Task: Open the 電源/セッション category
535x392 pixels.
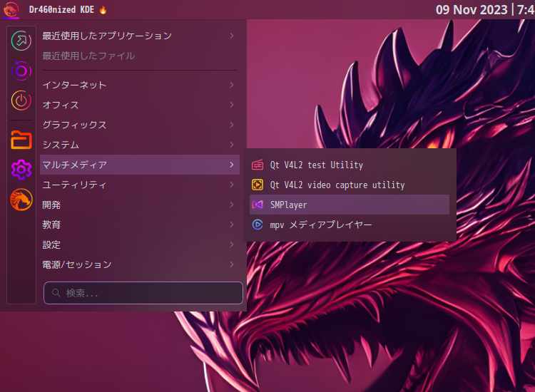Action: tap(140, 264)
